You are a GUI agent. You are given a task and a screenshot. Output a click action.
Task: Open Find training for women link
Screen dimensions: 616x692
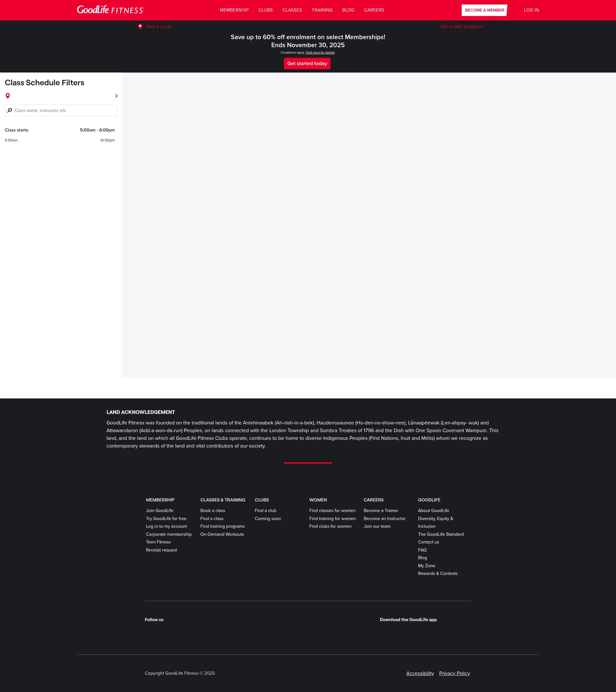pyautogui.click(x=332, y=518)
